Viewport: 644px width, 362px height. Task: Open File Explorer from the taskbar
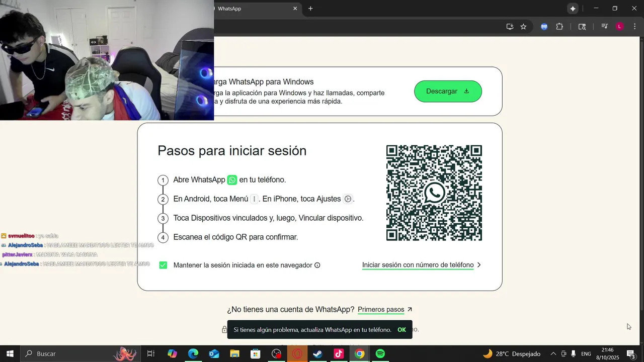(234, 354)
